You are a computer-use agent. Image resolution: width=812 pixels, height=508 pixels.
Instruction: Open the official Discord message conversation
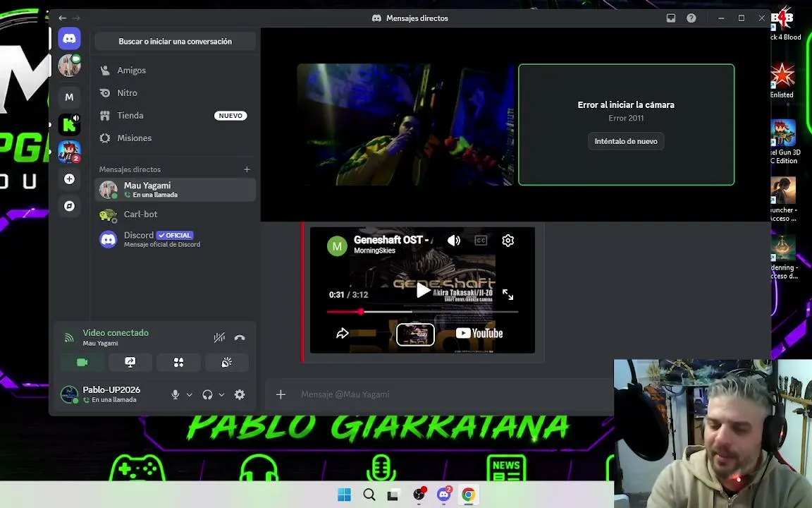coord(175,239)
